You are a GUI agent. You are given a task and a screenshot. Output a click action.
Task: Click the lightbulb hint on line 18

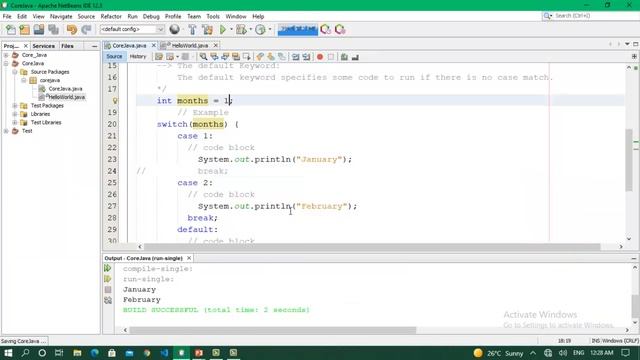point(115,100)
